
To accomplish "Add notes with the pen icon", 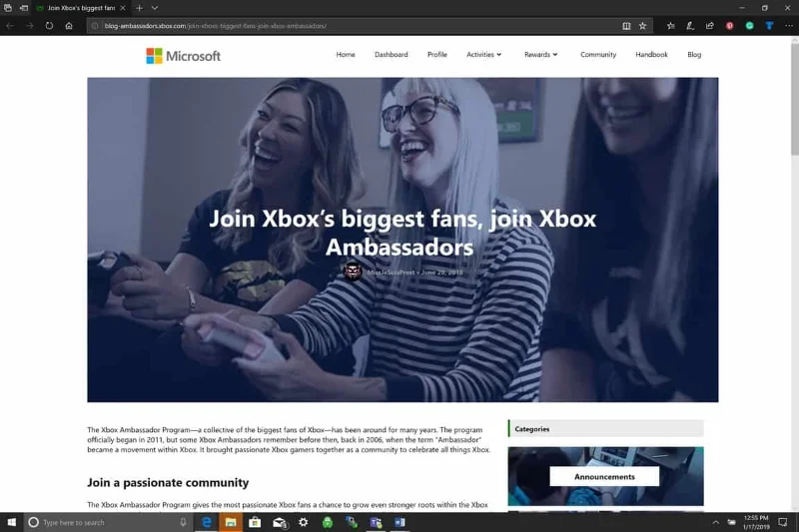I will pos(690,26).
